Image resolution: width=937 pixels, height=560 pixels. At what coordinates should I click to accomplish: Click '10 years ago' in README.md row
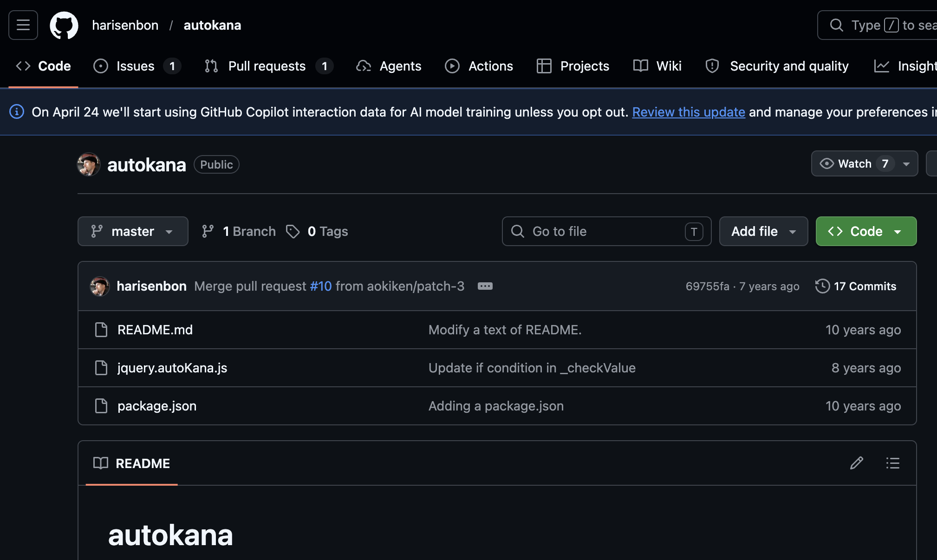[863, 330]
